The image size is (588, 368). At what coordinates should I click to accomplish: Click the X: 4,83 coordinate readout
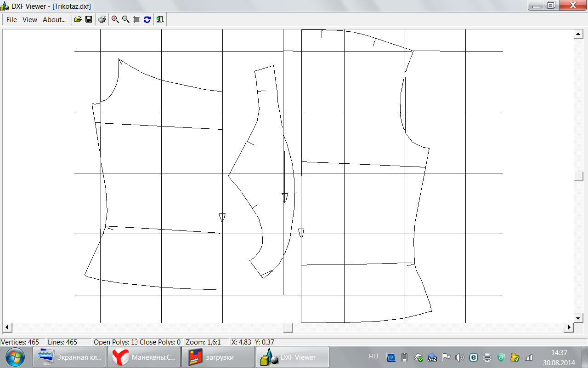241,342
